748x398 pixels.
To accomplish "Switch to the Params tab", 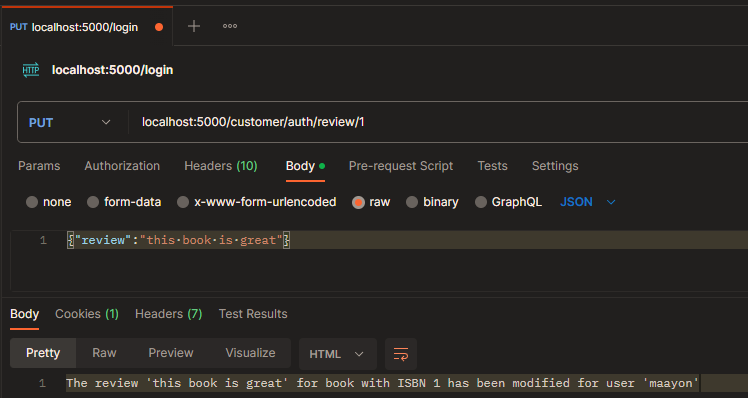I will point(39,166).
